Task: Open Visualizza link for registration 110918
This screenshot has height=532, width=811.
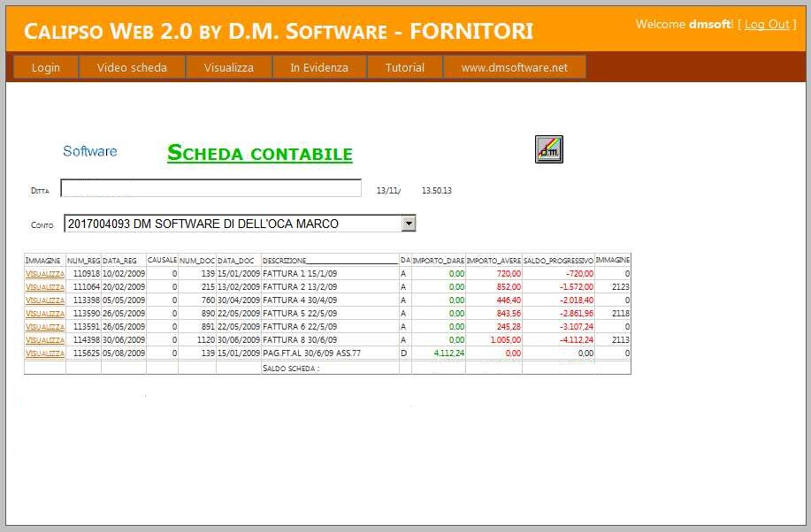Action: (45, 274)
